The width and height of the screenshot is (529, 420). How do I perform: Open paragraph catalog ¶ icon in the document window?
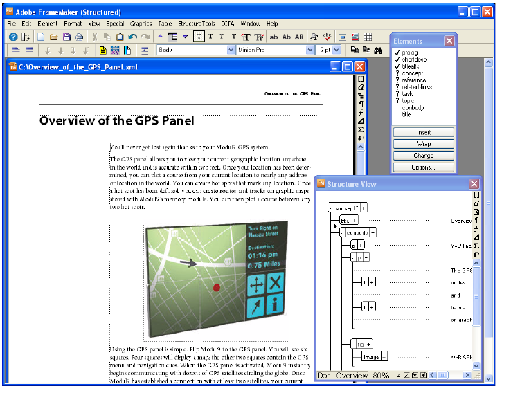[361, 104]
